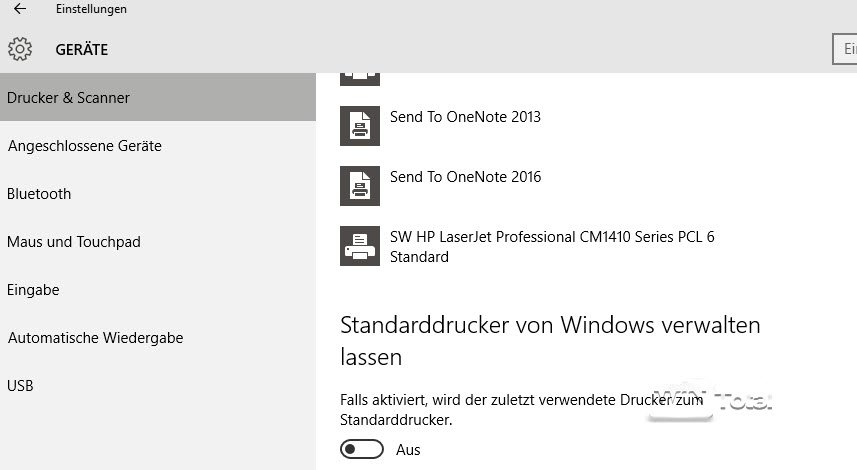Select the Send To OneNote 2016 printer name
The width and height of the screenshot is (857, 470).
465,177
